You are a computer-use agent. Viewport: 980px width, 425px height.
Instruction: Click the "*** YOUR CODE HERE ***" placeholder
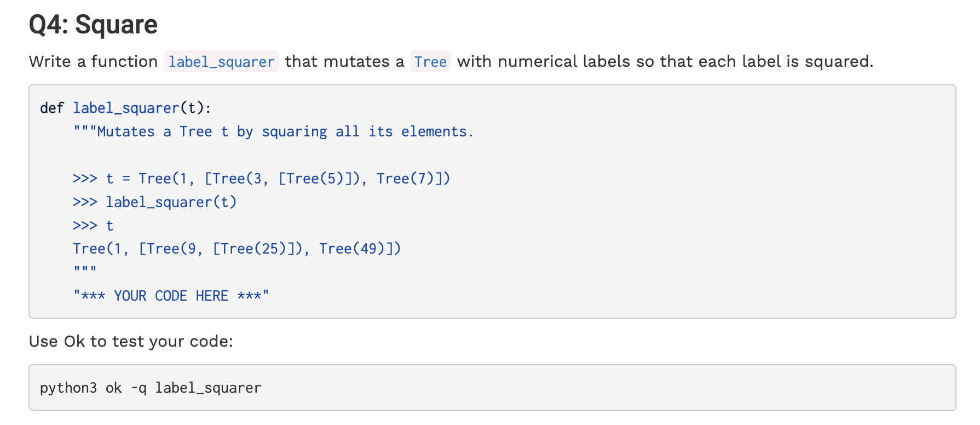coord(171,296)
